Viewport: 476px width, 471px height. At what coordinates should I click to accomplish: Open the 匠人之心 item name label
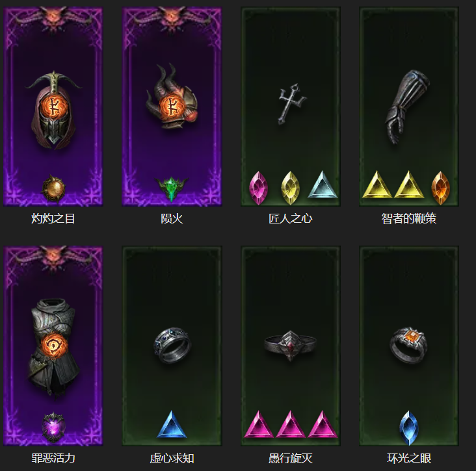pos(291,218)
